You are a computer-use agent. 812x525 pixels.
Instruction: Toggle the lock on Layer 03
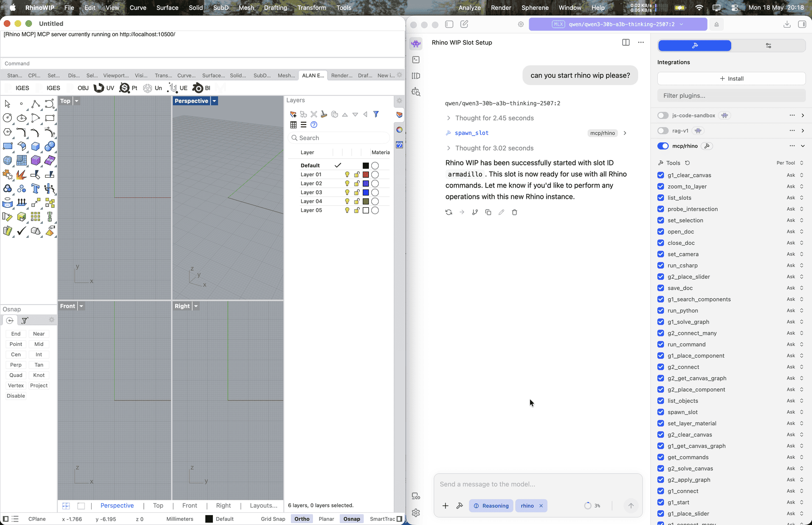click(x=357, y=192)
